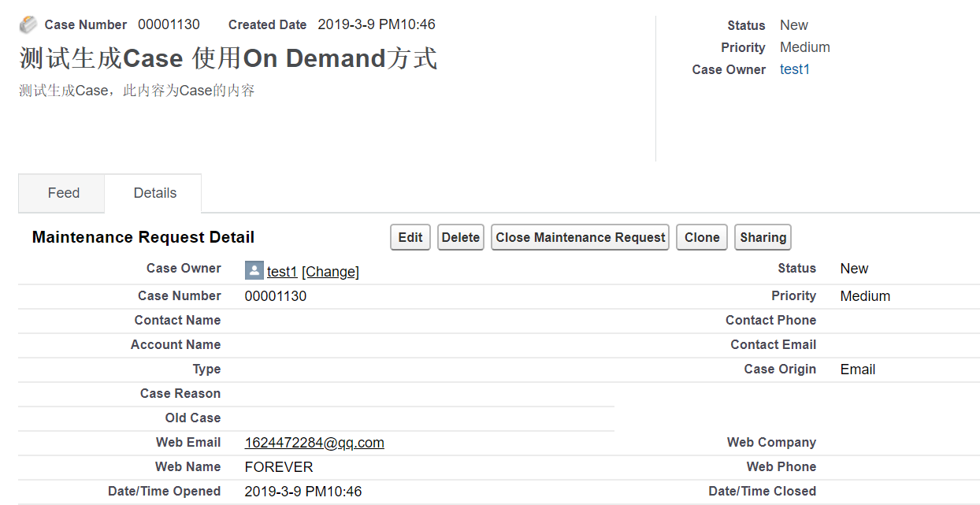Screen dimensions: 980x505
Task: Click the Edit button
Action: 410,237
